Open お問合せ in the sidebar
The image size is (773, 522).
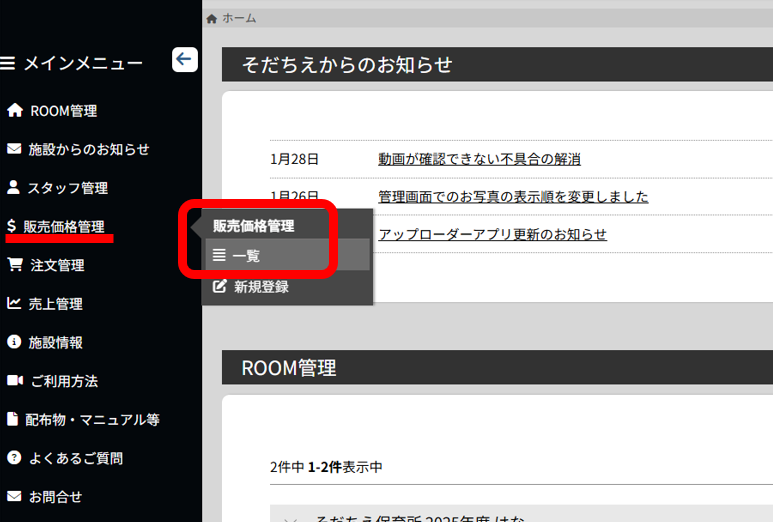coord(55,497)
